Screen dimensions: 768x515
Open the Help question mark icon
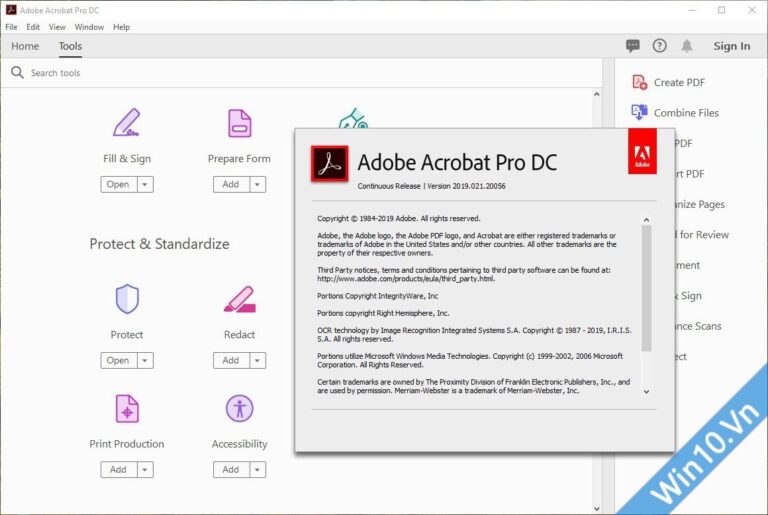(659, 46)
